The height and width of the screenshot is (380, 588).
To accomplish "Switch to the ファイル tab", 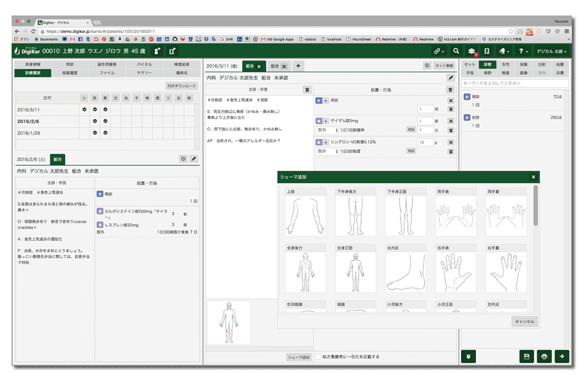I will tap(107, 73).
